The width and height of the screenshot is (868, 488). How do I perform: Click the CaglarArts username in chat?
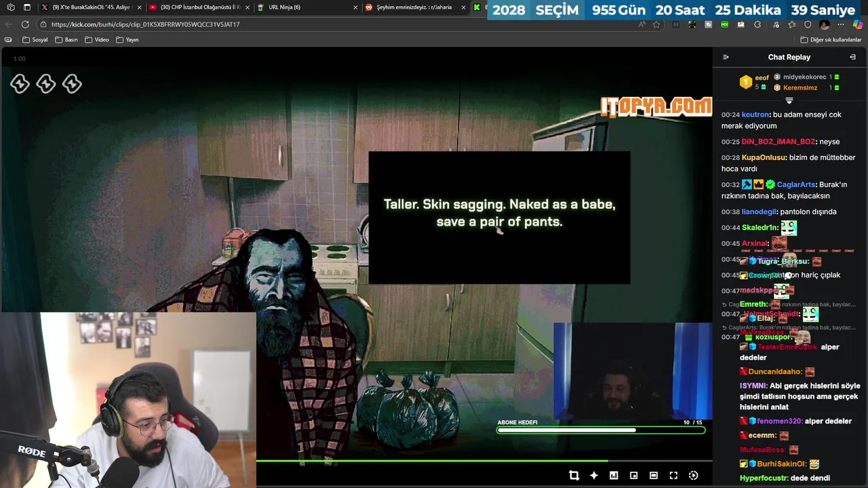[x=796, y=184]
